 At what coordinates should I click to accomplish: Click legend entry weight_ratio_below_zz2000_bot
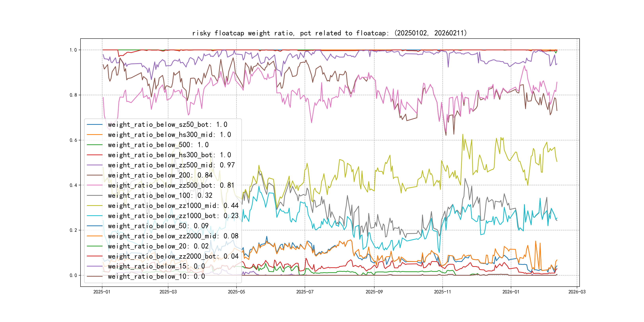173,256
